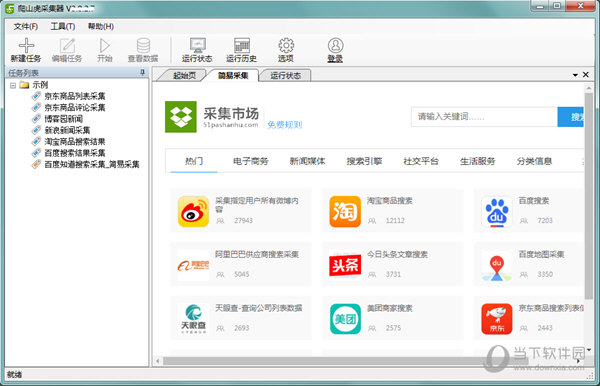
Task: Select the 淘宝商品搜索 orange icon
Action: [x=345, y=212]
